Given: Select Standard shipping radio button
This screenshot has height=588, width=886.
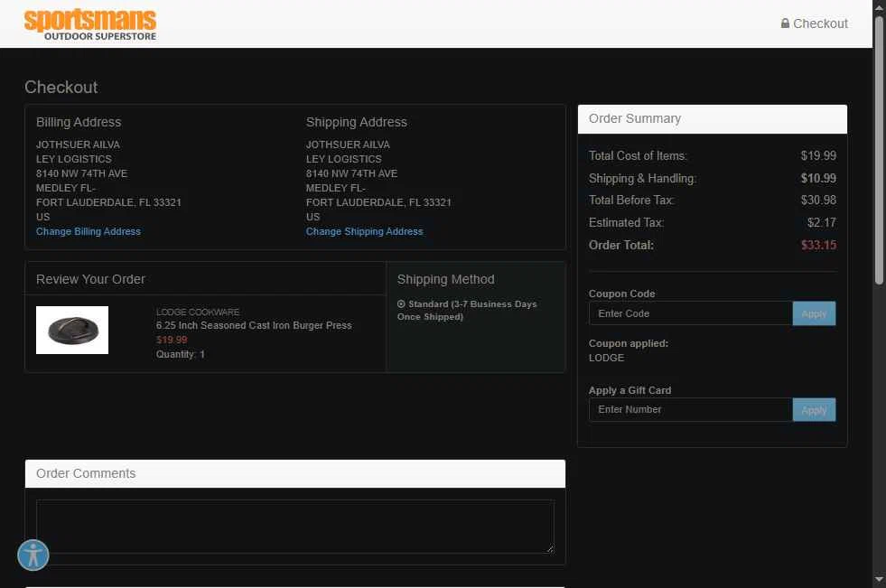Looking at the screenshot, I should tap(401, 303).
